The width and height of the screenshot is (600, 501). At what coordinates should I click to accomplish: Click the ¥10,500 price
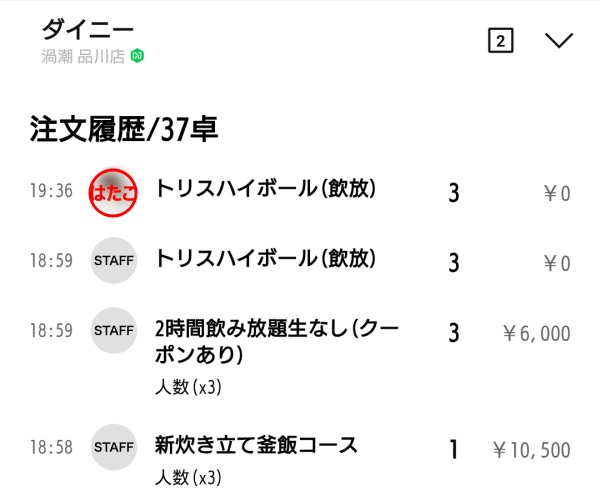point(531,450)
